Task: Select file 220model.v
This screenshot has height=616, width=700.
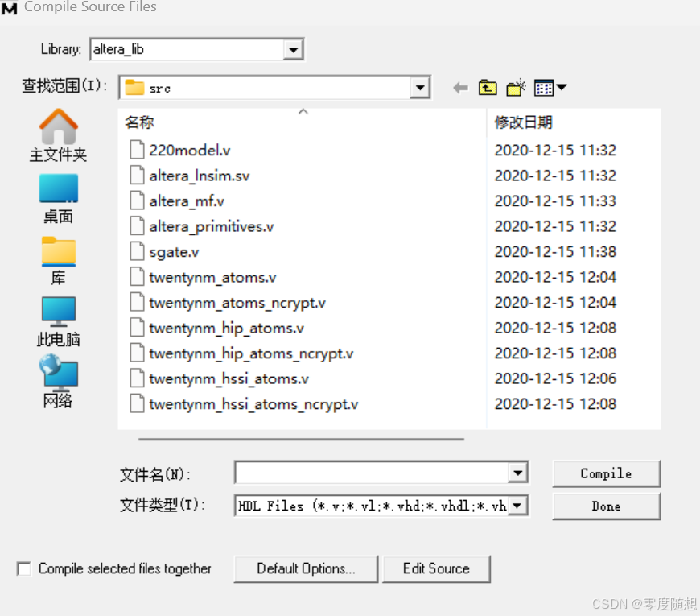Action: point(190,150)
